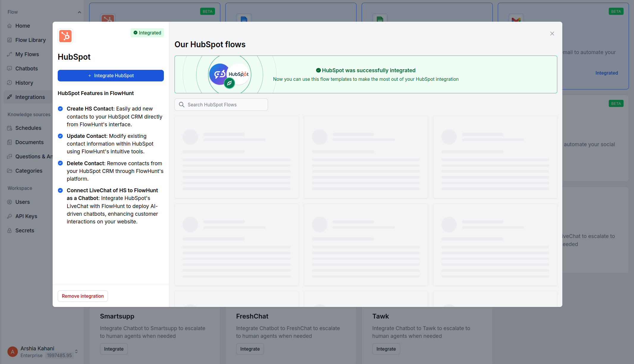Expand the Arshia Kahani account selector
The image size is (634, 364).
[76, 351]
